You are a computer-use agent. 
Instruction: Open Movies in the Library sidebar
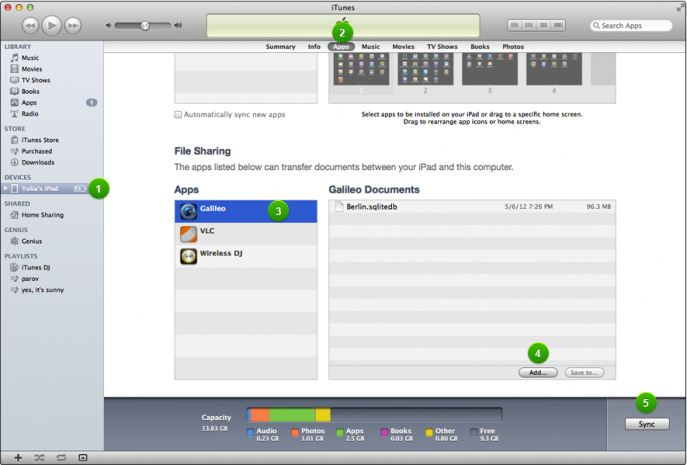(32, 69)
